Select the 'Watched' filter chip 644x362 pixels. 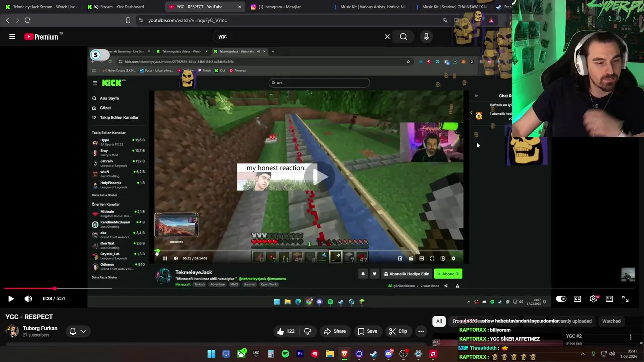click(x=611, y=321)
